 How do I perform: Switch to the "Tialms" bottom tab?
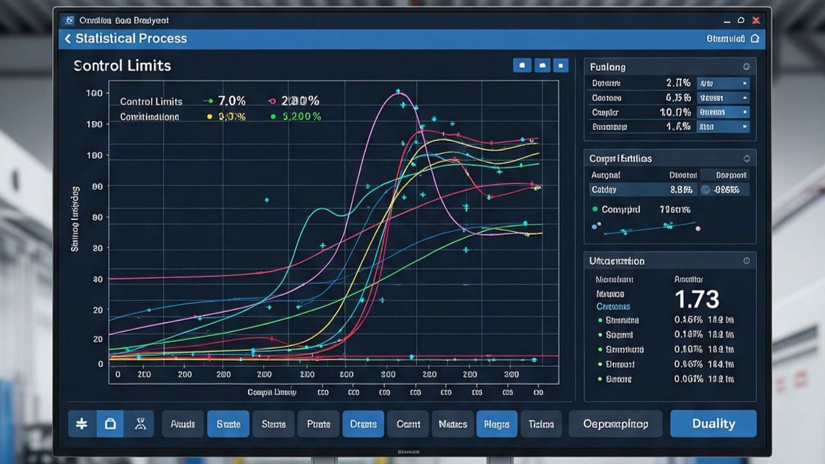pyautogui.click(x=541, y=423)
